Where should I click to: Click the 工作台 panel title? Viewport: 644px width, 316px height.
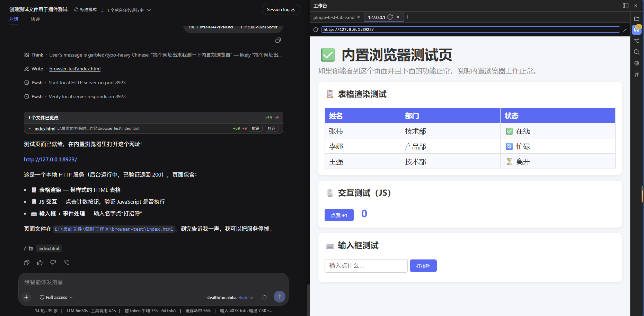point(320,6)
